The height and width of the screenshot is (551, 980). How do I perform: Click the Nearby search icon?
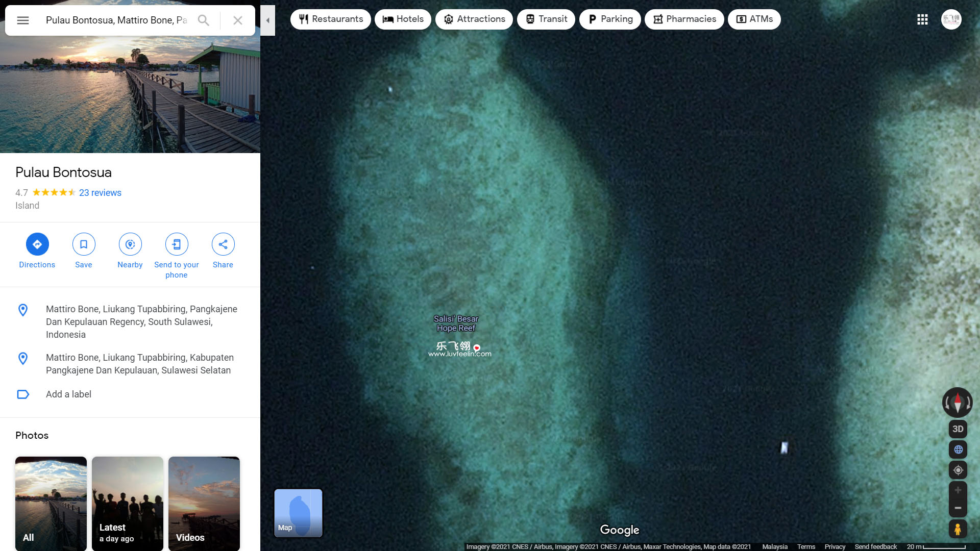coord(130,244)
